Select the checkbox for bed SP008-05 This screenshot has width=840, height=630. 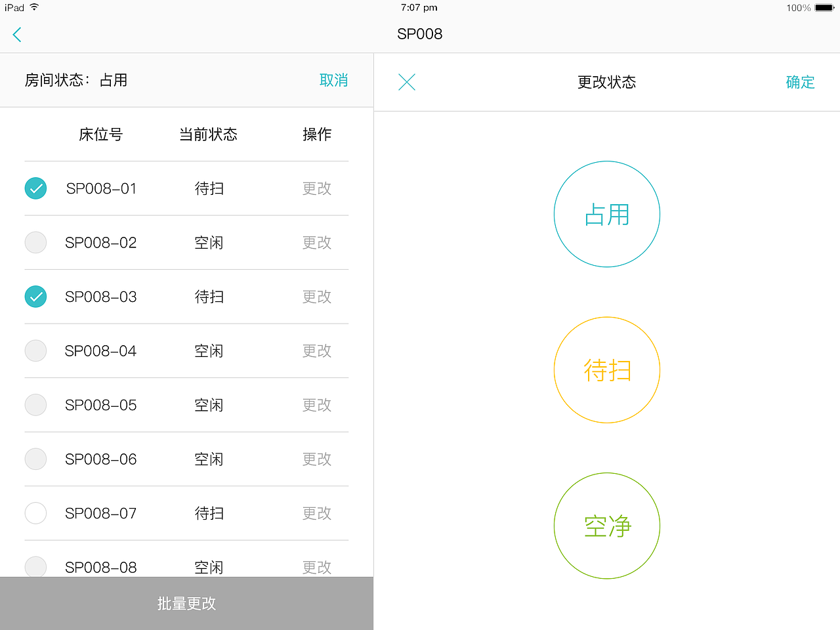pos(35,405)
